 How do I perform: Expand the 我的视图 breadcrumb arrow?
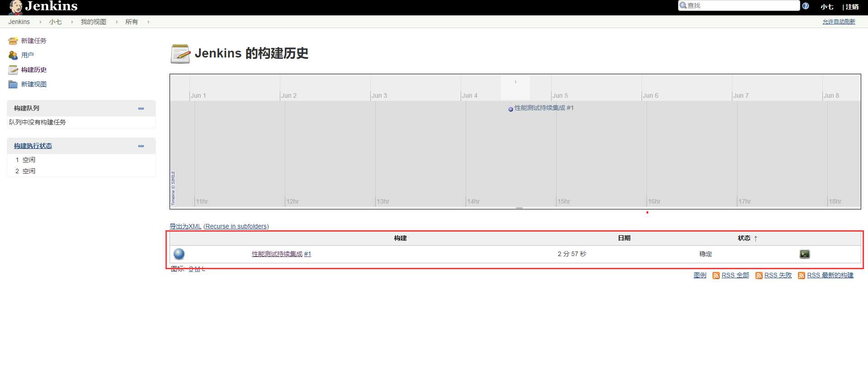click(117, 22)
